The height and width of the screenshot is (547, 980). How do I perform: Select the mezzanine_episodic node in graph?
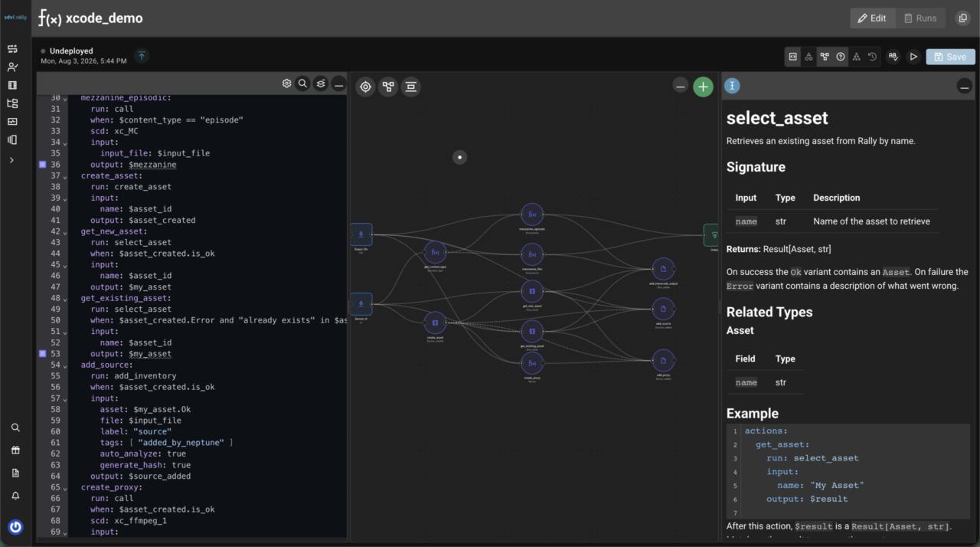point(532,215)
